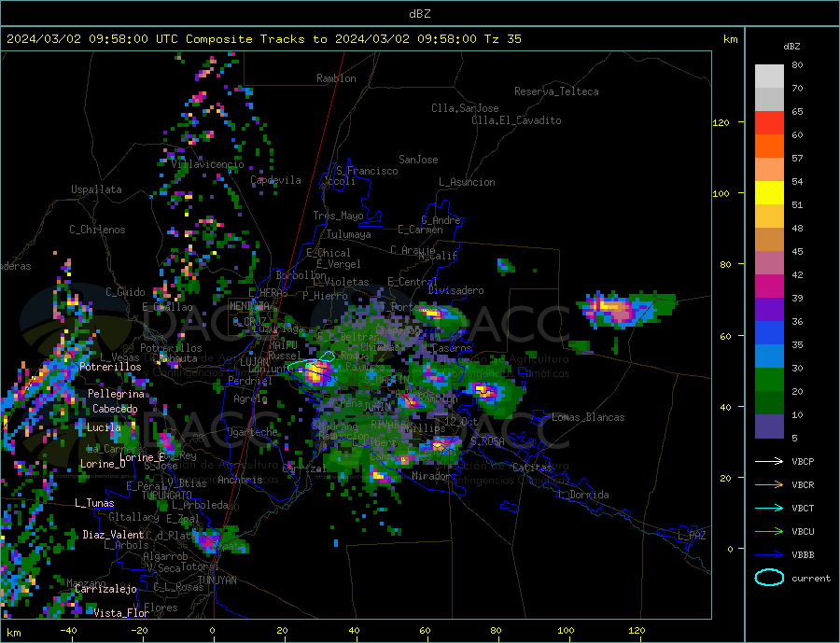Click the white VBCP arrow in legend
840x643 pixels.
pyautogui.click(x=769, y=461)
